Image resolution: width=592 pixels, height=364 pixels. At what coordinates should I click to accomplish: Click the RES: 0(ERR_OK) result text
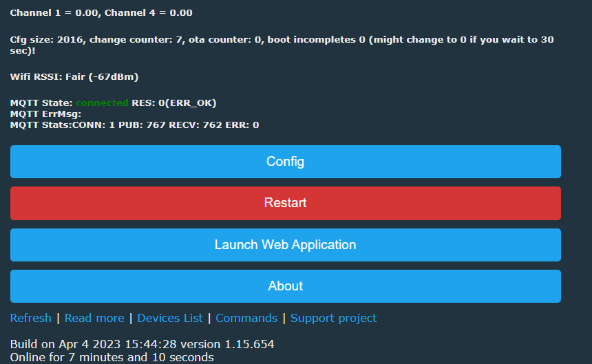(x=173, y=103)
